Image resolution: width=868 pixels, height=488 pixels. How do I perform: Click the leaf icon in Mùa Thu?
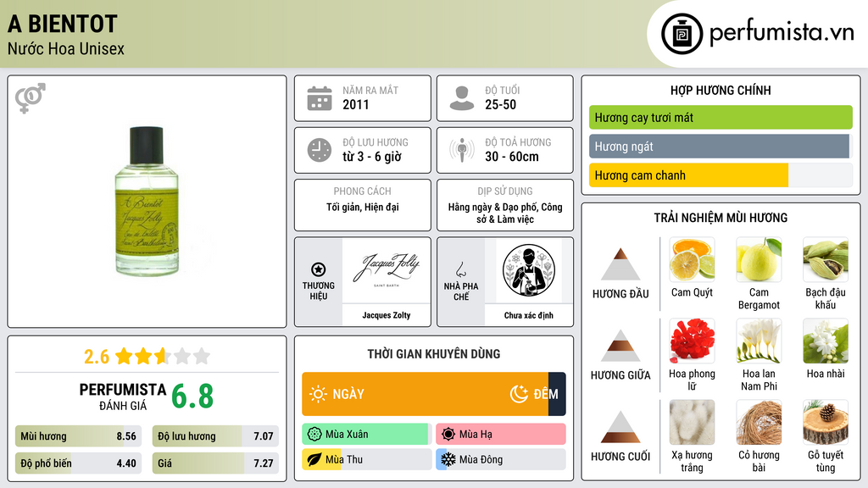314,459
